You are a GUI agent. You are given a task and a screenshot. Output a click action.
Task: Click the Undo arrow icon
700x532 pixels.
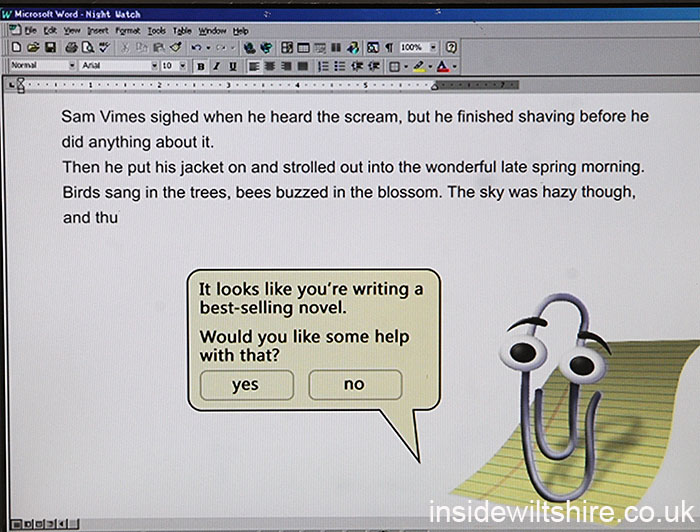pos(196,47)
